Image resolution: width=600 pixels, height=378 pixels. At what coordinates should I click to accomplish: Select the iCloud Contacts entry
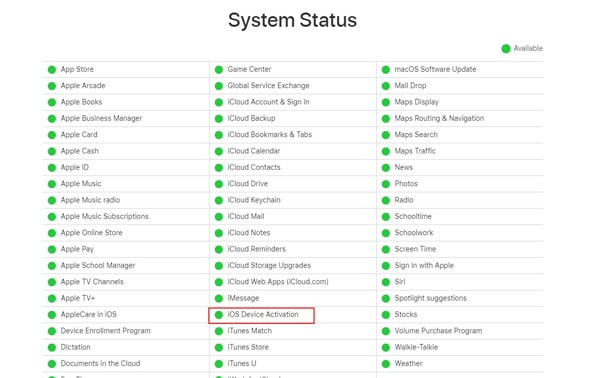(254, 168)
